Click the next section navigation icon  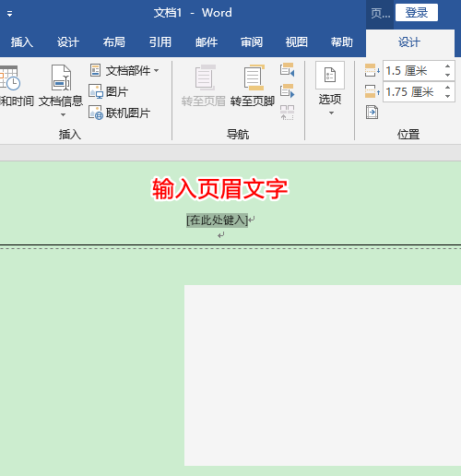coord(287,91)
